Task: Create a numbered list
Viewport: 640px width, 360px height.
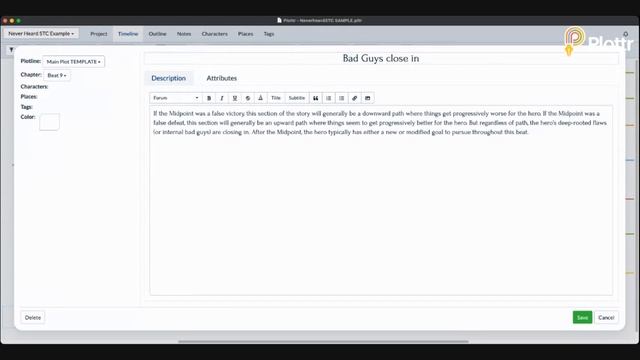Action: 329,98
